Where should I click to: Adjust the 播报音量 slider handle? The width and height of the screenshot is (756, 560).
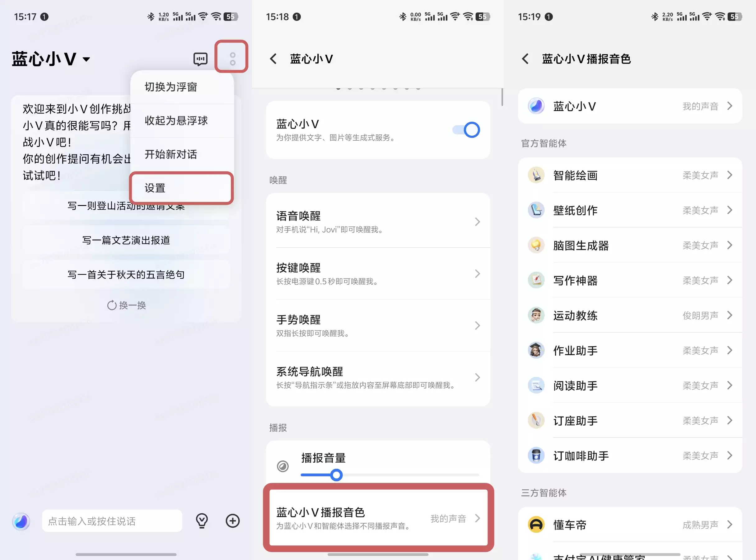coord(336,475)
